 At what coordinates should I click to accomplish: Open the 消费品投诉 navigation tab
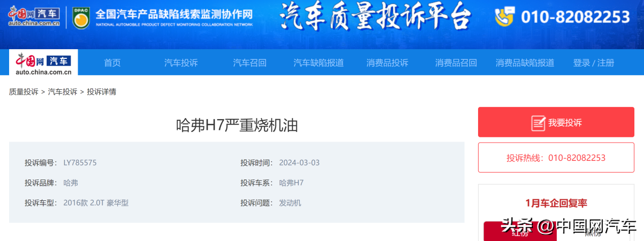point(387,63)
